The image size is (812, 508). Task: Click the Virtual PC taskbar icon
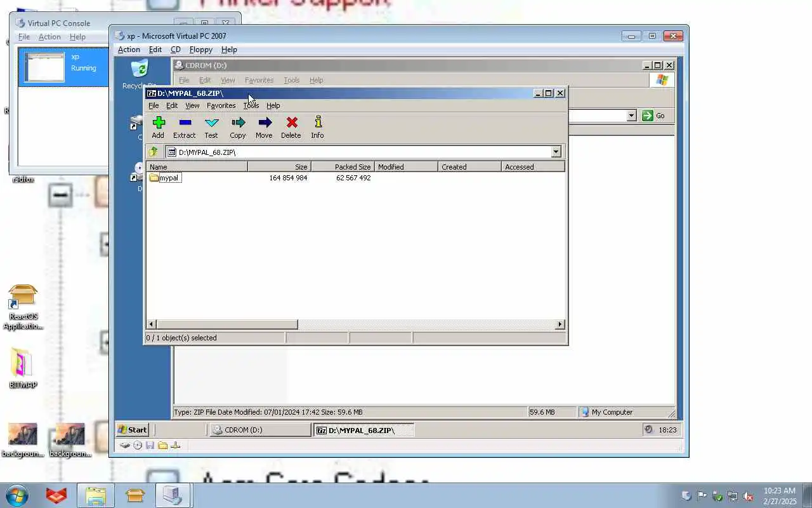173,495
